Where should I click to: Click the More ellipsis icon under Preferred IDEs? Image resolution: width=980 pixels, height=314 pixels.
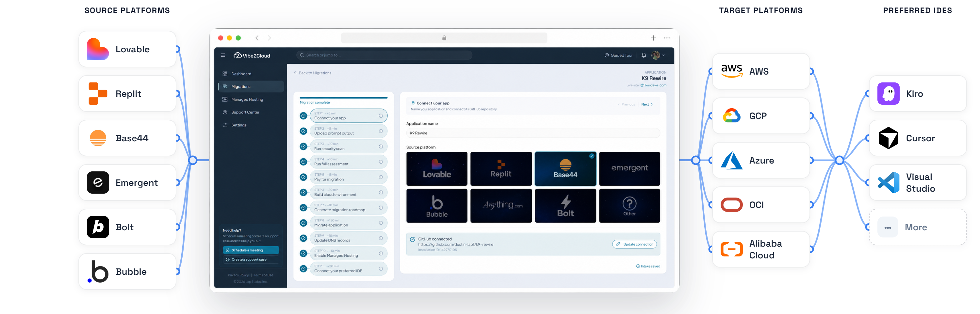(888, 228)
